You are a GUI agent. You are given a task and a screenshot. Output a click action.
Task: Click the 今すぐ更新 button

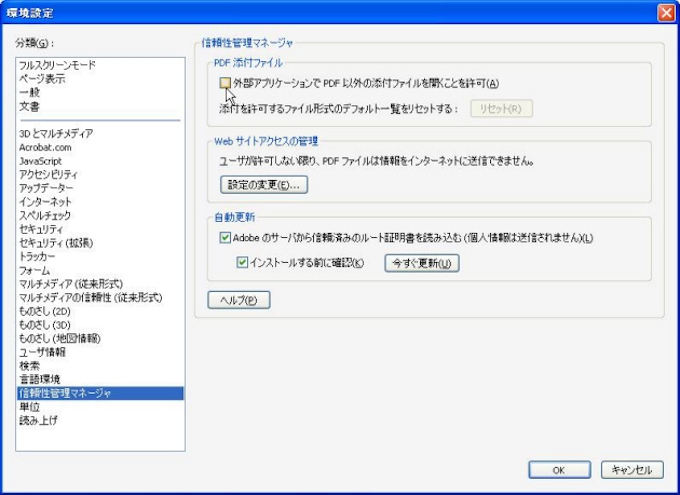(x=421, y=264)
